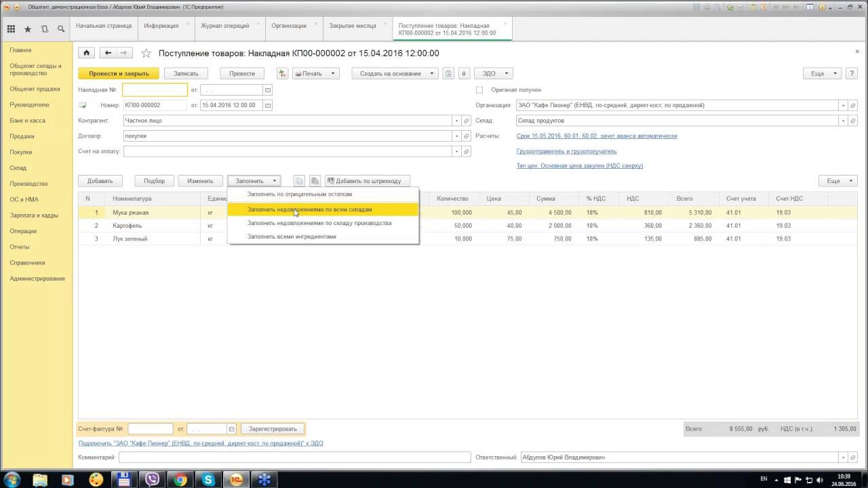Open the Контрагент record form icon
The width and height of the screenshot is (868, 488).
click(466, 121)
